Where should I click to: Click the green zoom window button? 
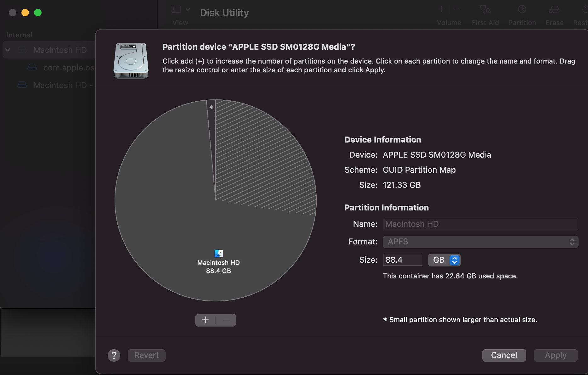pyautogui.click(x=38, y=13)
